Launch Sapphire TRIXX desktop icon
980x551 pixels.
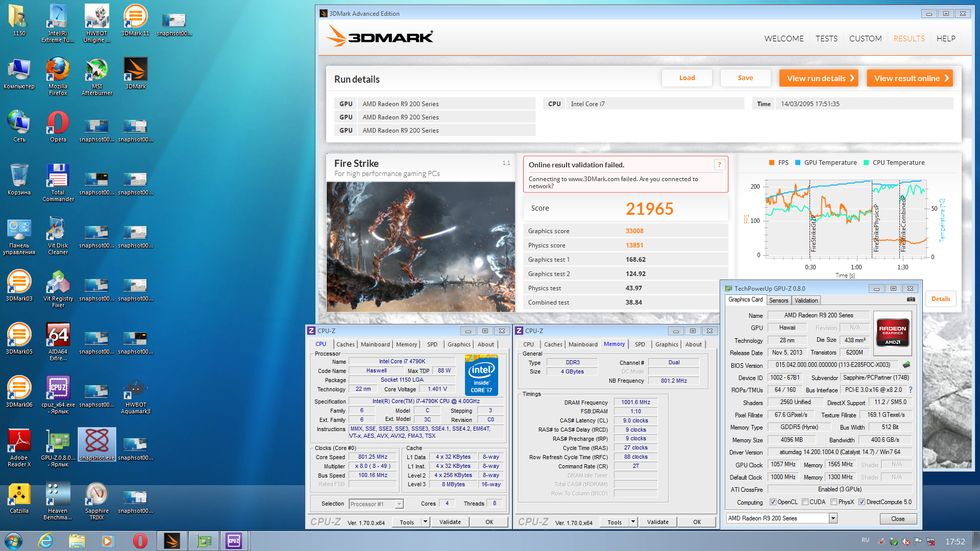(96, 501)
